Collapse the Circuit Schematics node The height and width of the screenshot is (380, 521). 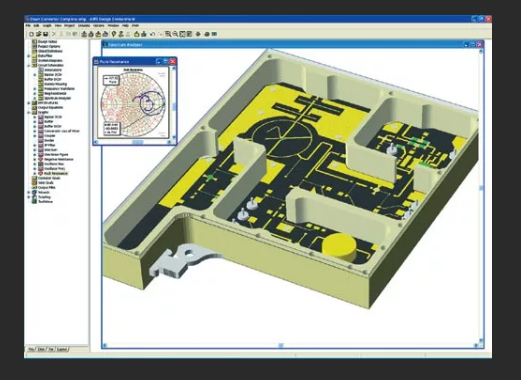pyautogui.click(x=29, y=65)
